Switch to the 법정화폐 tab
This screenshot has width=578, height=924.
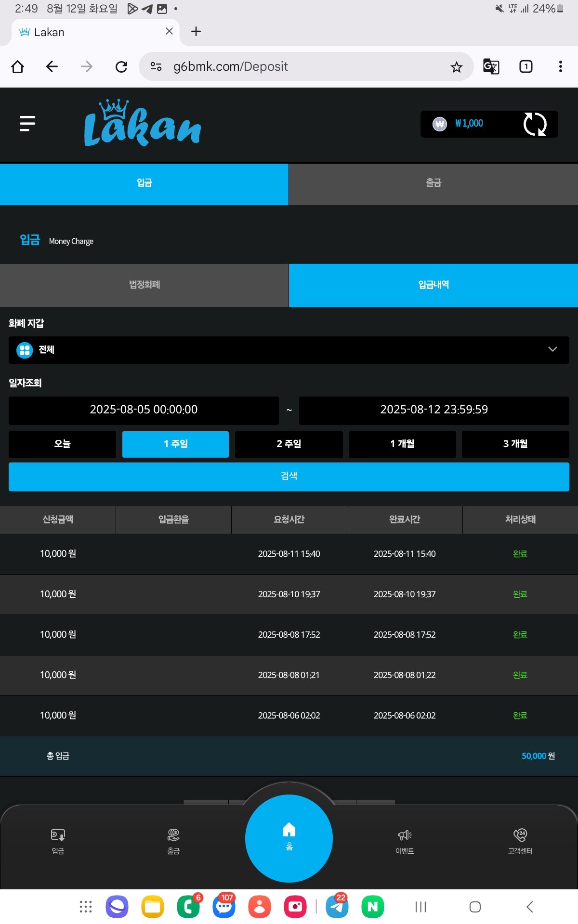[x=144, y=285]
